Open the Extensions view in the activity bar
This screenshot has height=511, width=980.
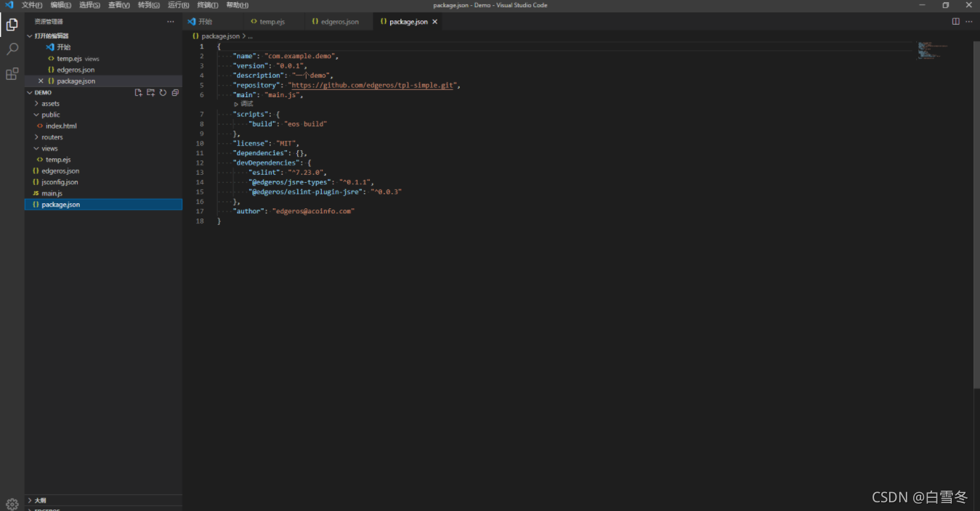[x=12, y=74]
